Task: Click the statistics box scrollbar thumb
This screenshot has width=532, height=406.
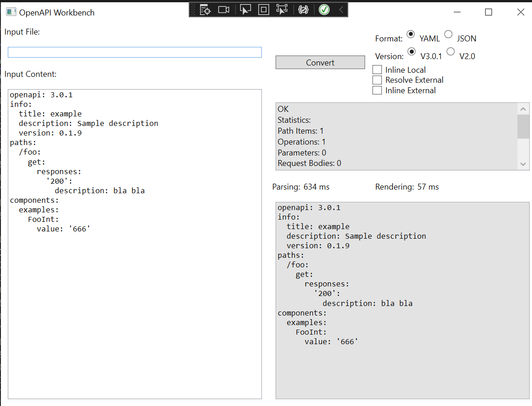Action: coord(523,126)
